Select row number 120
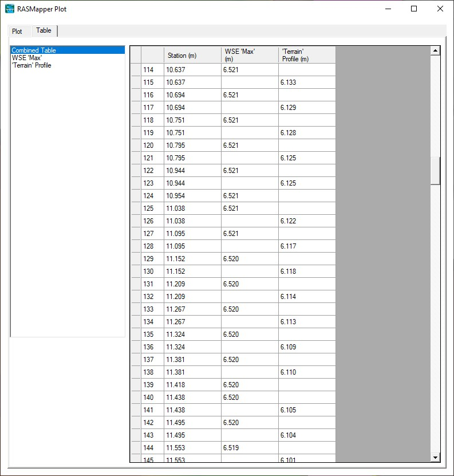Screen dimensions: 454x476 pos(152,145)
